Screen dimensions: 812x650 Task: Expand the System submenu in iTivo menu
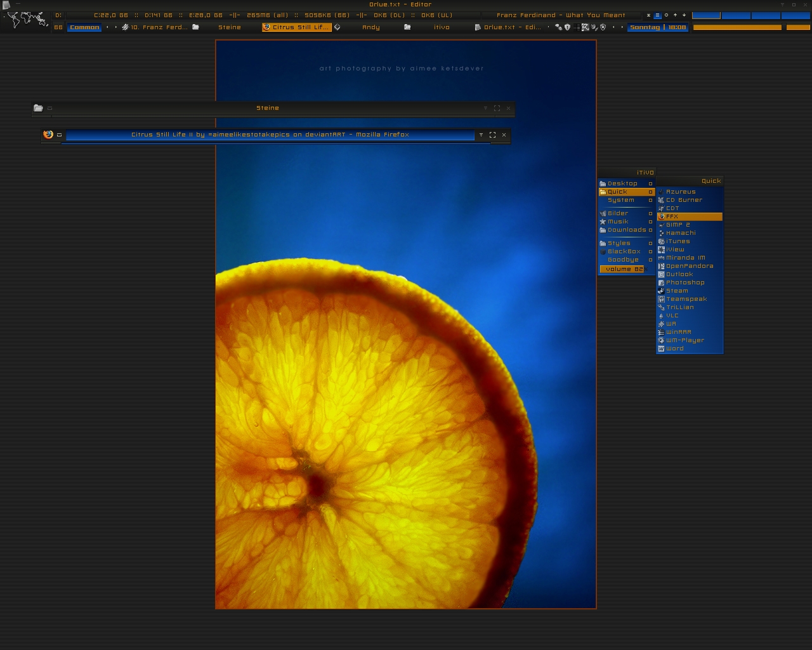(626, 200)
